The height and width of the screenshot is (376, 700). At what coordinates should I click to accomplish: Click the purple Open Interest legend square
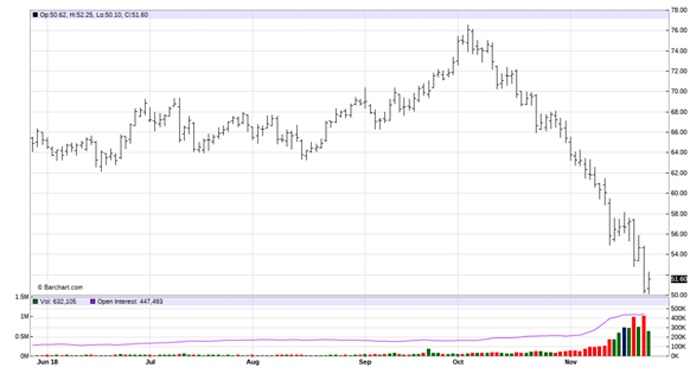coord(92,301)
